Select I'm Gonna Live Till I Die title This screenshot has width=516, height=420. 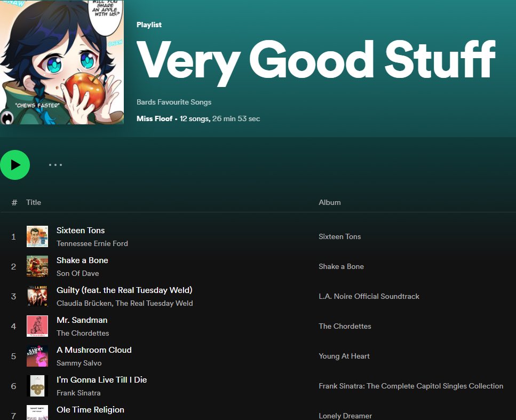pos(102,380)
